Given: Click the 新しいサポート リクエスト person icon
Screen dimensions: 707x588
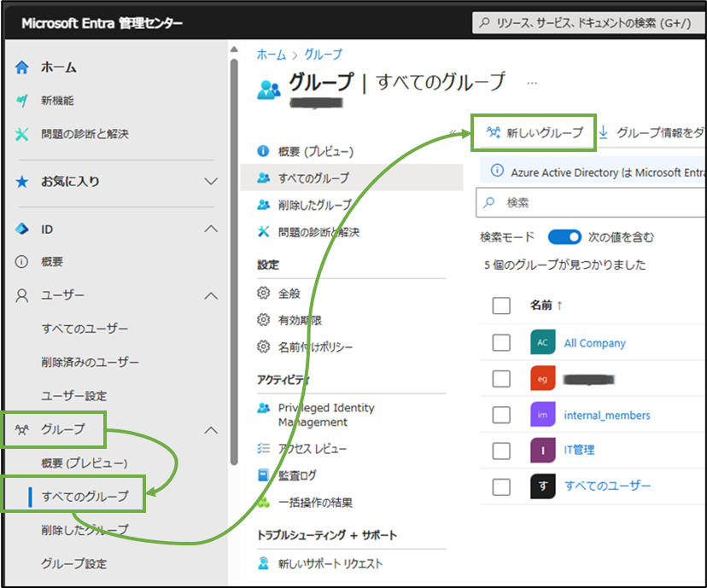Looking at the screenshot, I should (x=263, y=563).
